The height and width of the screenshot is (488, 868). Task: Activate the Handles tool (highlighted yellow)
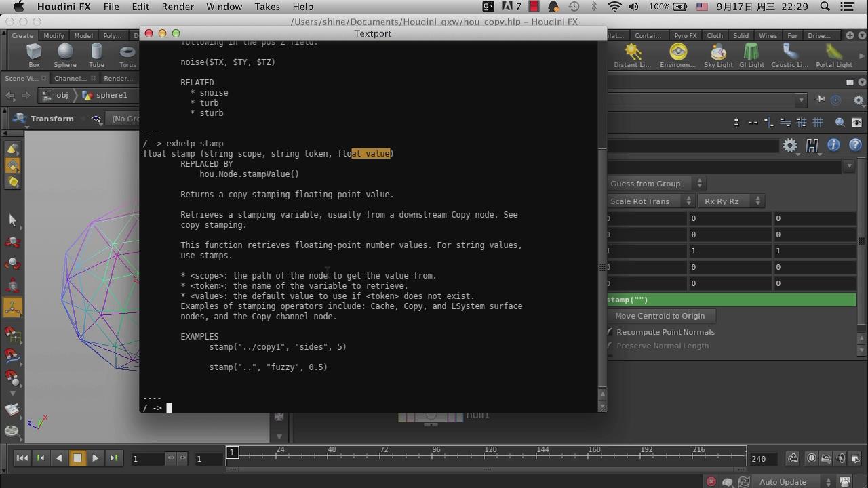tap(12, 308)
